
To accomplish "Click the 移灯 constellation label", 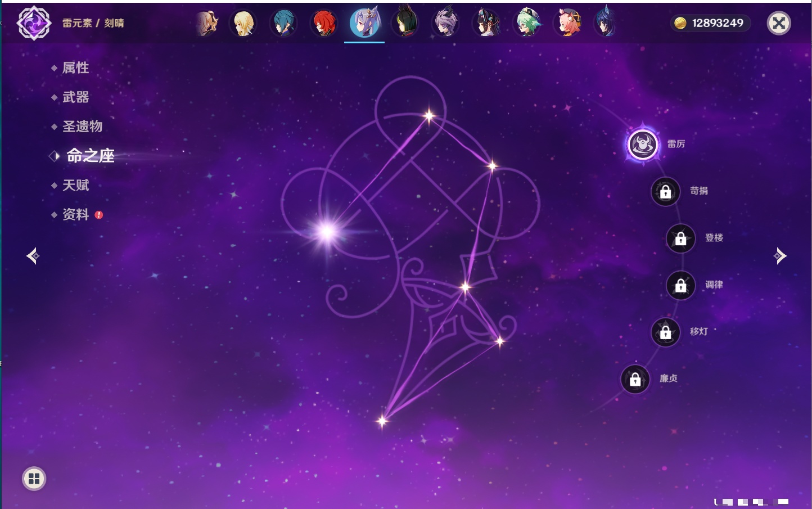I will tap(699, 331).
